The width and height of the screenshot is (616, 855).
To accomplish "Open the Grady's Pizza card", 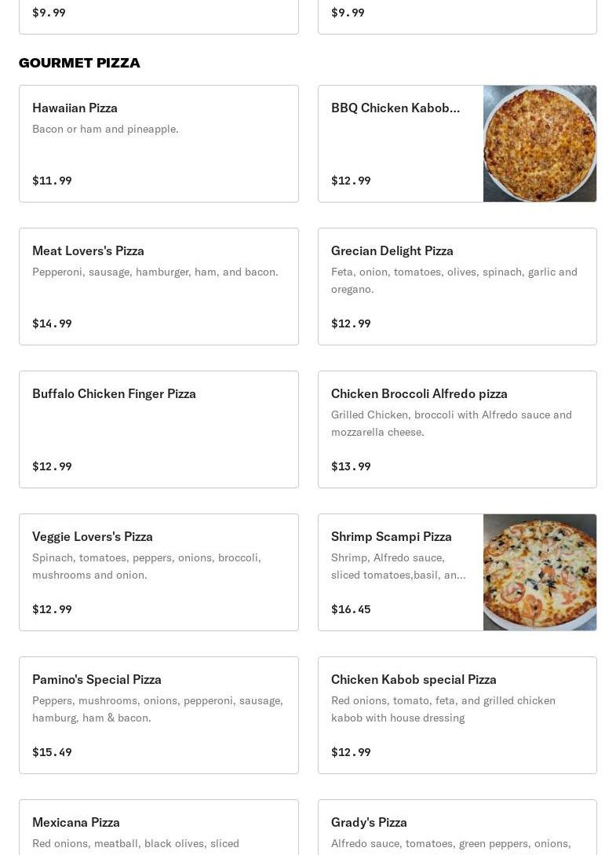I will (x=457, y=828).
